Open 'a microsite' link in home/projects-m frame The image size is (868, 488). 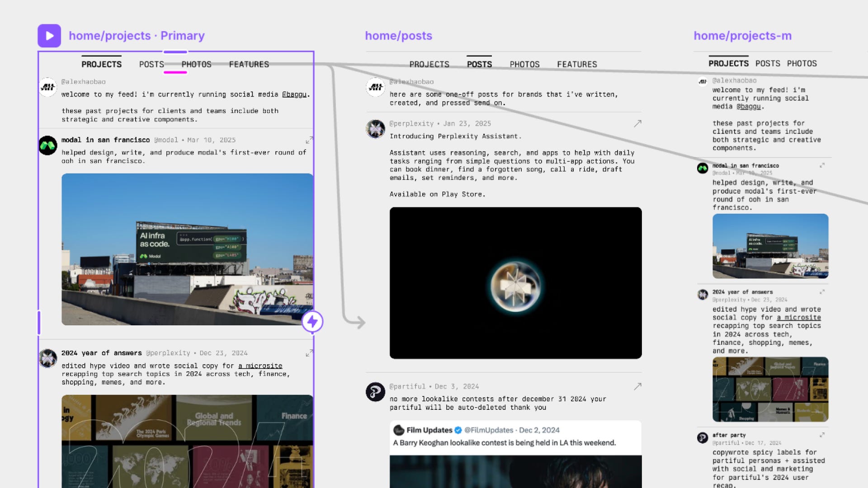click(x=799, y=318)
